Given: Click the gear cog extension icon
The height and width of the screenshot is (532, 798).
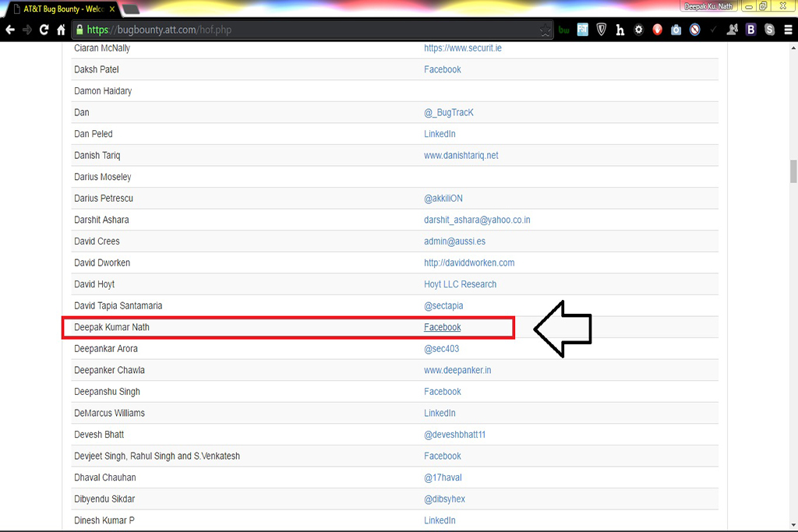Looking at the screenshot, I should click(639, 30).
